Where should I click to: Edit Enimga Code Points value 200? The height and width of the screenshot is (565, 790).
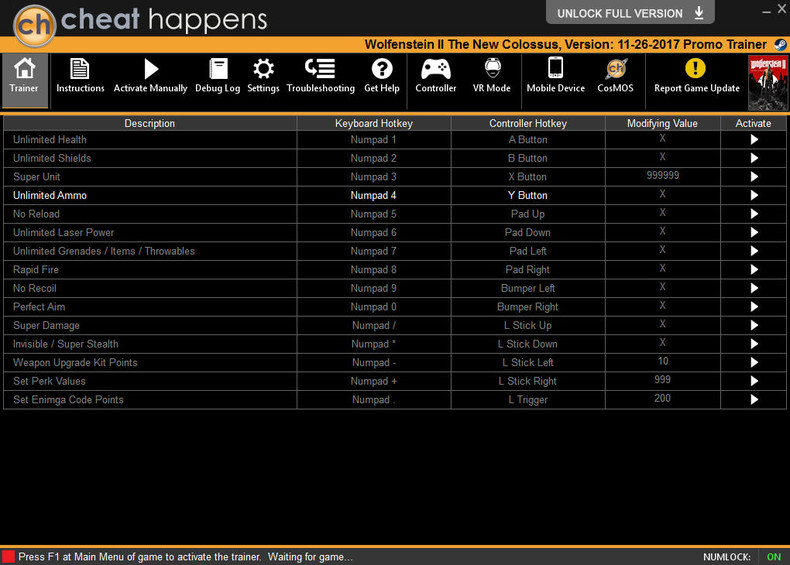[x=663, y=399]
